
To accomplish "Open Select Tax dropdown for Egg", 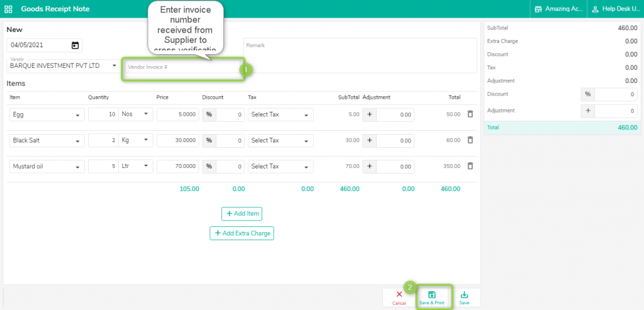I will coord(280,114).
